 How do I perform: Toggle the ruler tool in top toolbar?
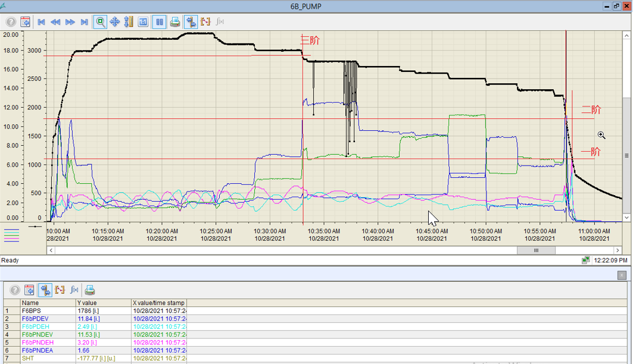pyautogui.click(x=191, y=22)
